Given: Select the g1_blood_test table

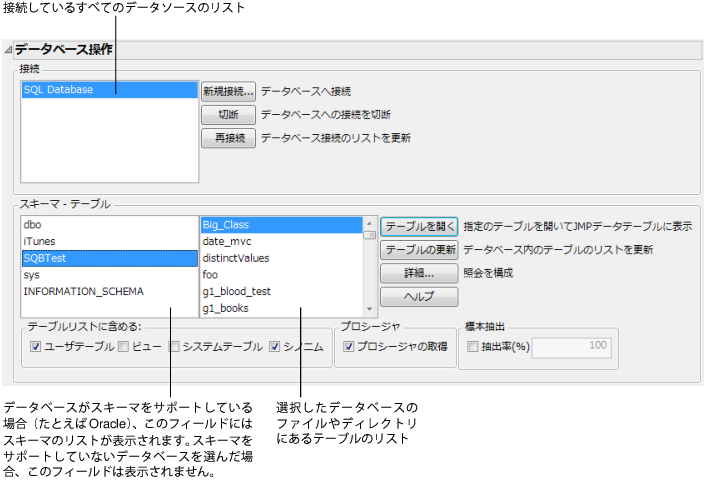Looking at the screenshot, I should tap(281, 292).
